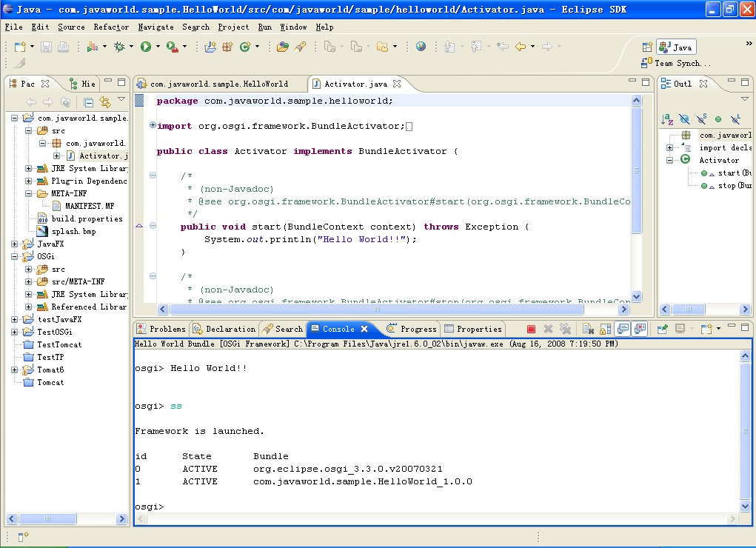Image resolution: width=756 pixels, height=548 pixels.
Task: Switch to the Properties tab
Action: (x=473, y=329)
